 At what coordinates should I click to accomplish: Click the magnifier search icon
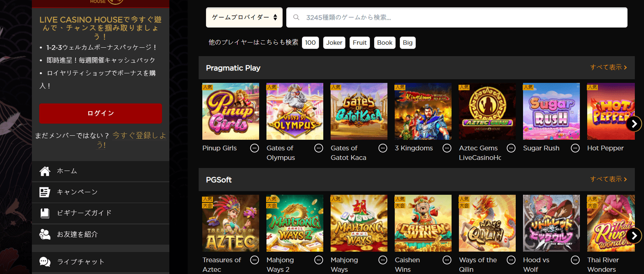(296, 17)
